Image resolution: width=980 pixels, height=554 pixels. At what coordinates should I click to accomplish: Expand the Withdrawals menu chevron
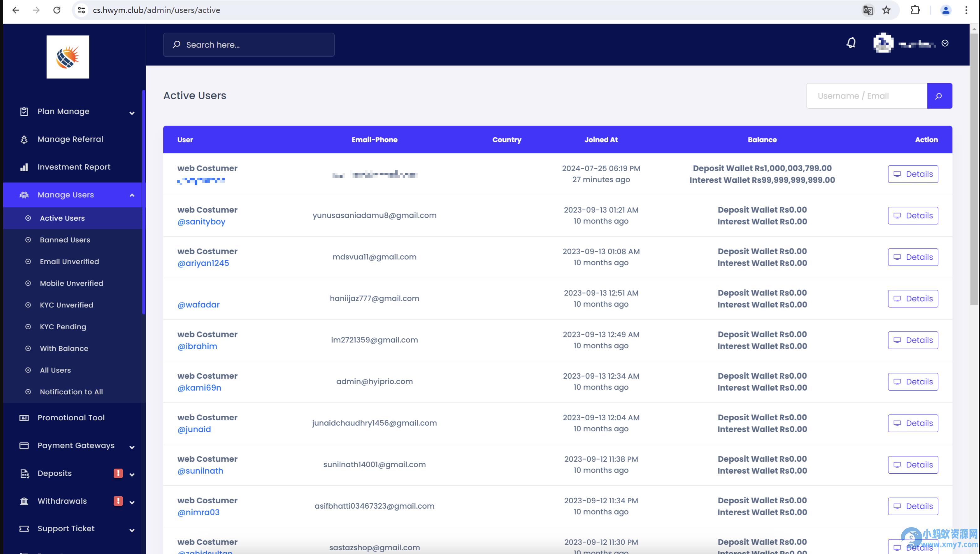tap(132, 502)
